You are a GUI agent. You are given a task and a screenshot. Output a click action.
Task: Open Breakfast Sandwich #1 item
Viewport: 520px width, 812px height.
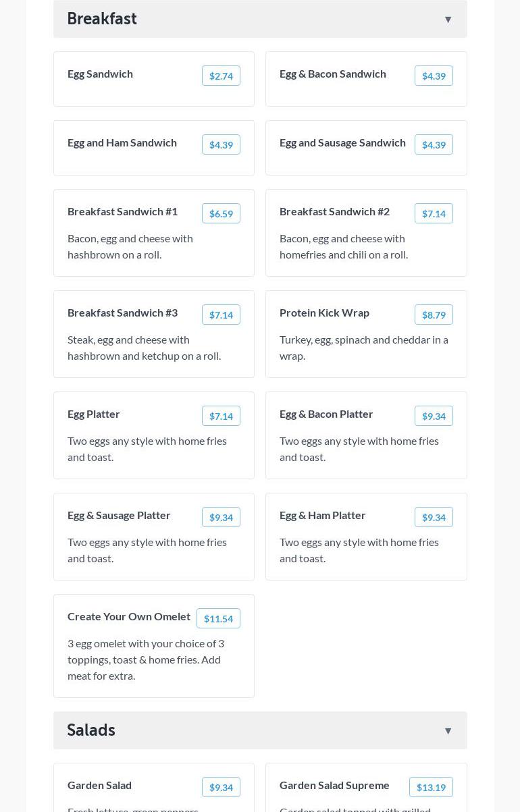point(122,212)
